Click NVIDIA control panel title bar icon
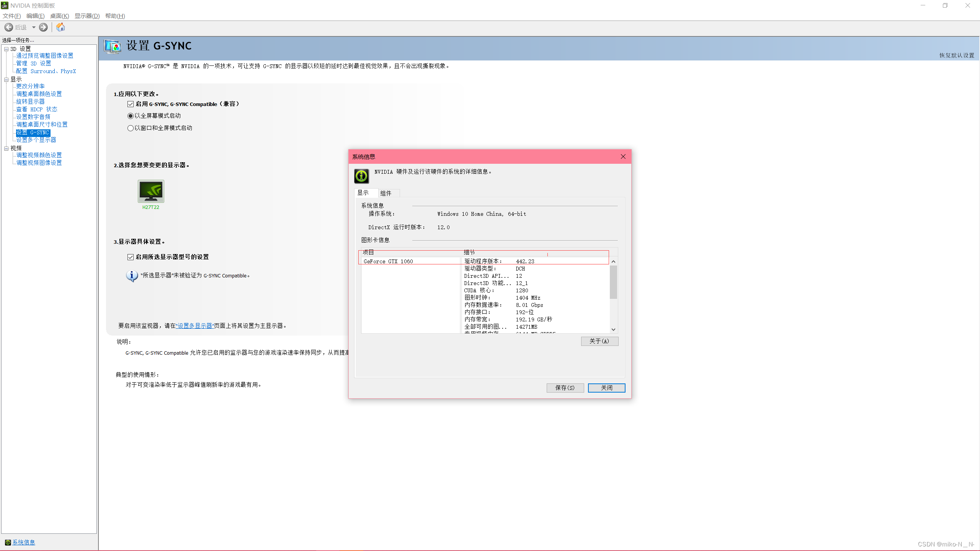Image resolution: width=980 pixels, height=551 pixels. tap(5, 5)
